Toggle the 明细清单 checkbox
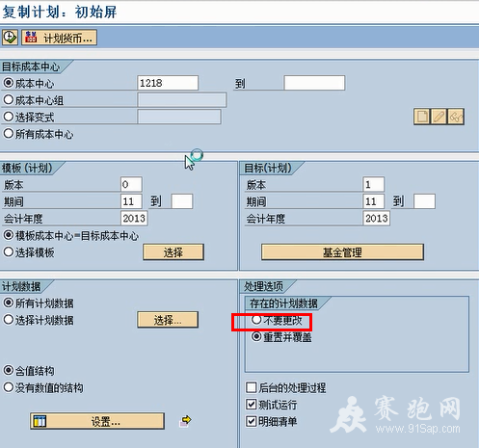The height and width of the screenshot is (448, 479). pos(252,421)
